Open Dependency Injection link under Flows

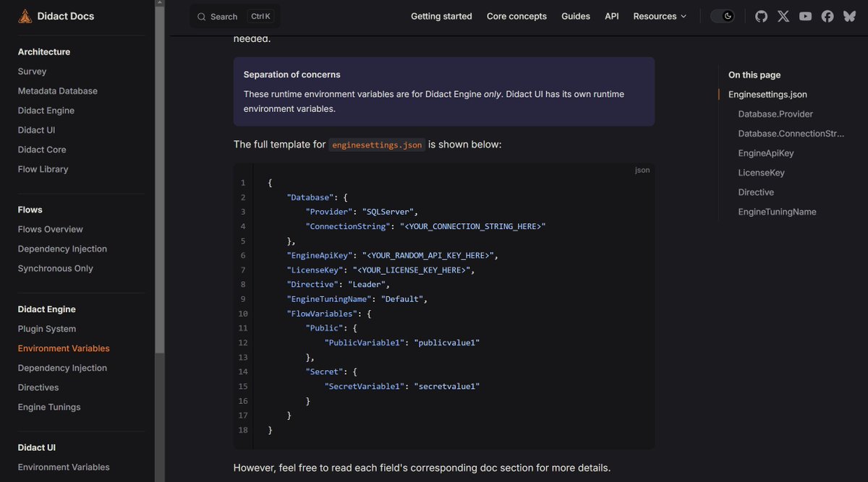click(x=62, y=249)
